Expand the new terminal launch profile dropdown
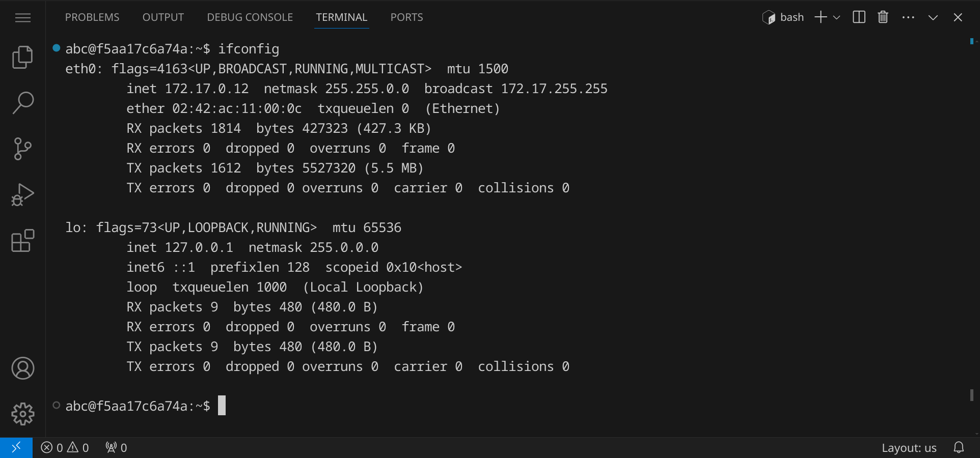The width and height of the screenshot is (980, 458). pos(836,17)
